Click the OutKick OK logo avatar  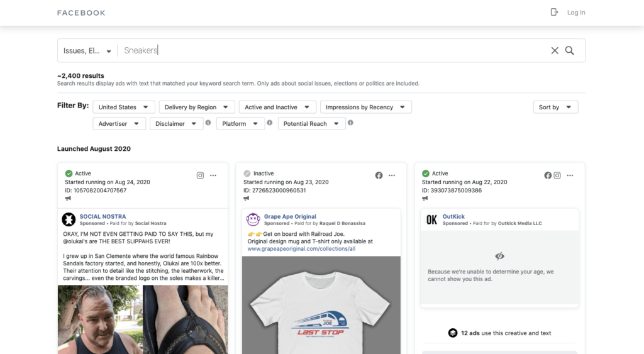pos(431,219)
